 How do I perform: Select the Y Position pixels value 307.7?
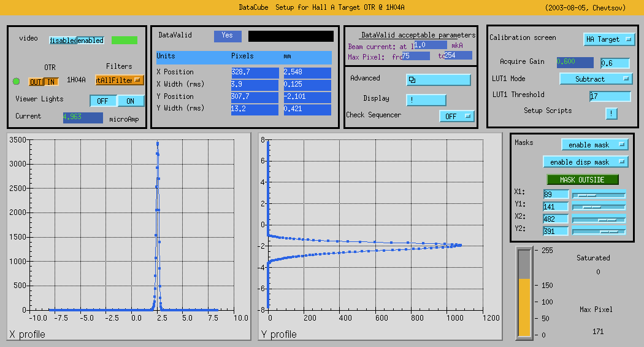pos(255,98)
